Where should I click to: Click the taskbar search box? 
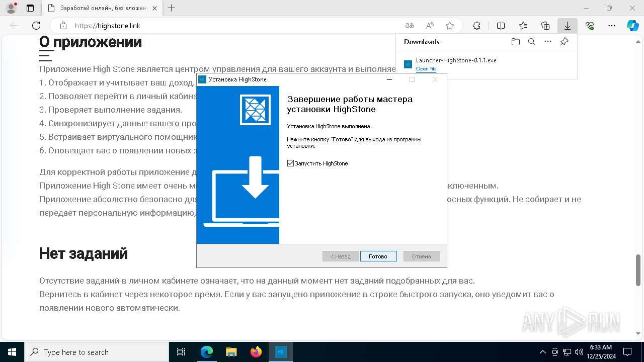coord(97,352)
